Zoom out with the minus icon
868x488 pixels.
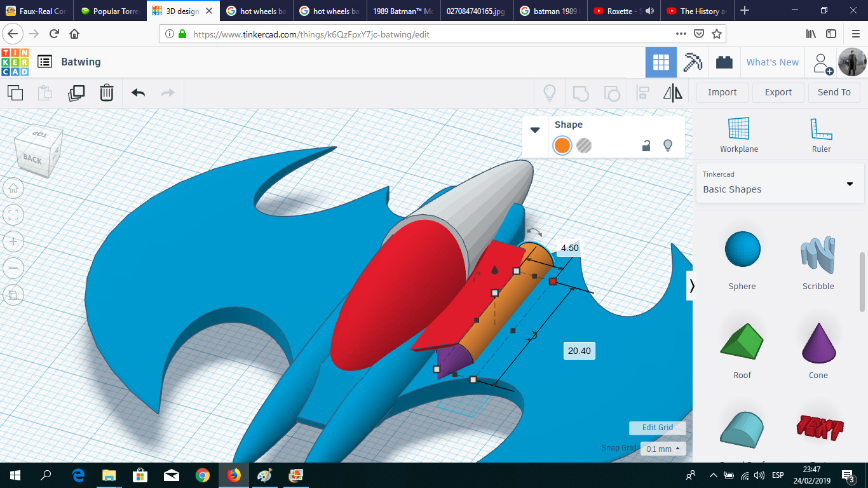point(13,268)
